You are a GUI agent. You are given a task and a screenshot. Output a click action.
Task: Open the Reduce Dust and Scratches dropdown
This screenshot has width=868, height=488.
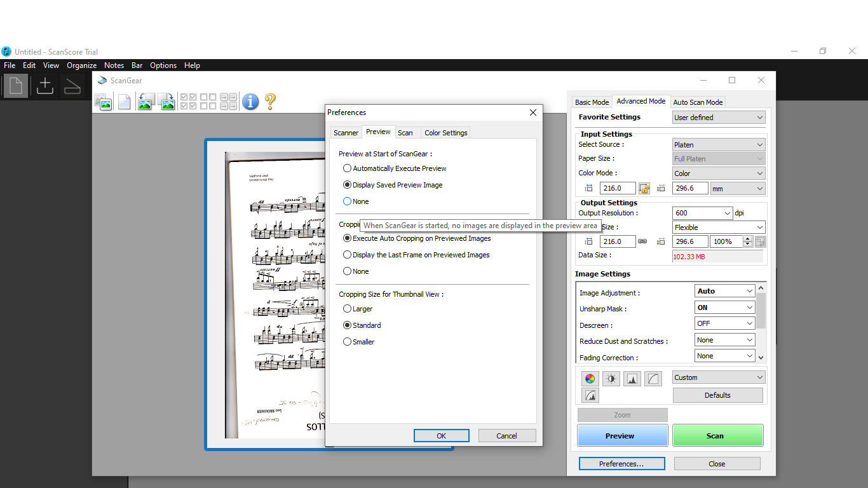pyautogui.click(x=725, y=340)
